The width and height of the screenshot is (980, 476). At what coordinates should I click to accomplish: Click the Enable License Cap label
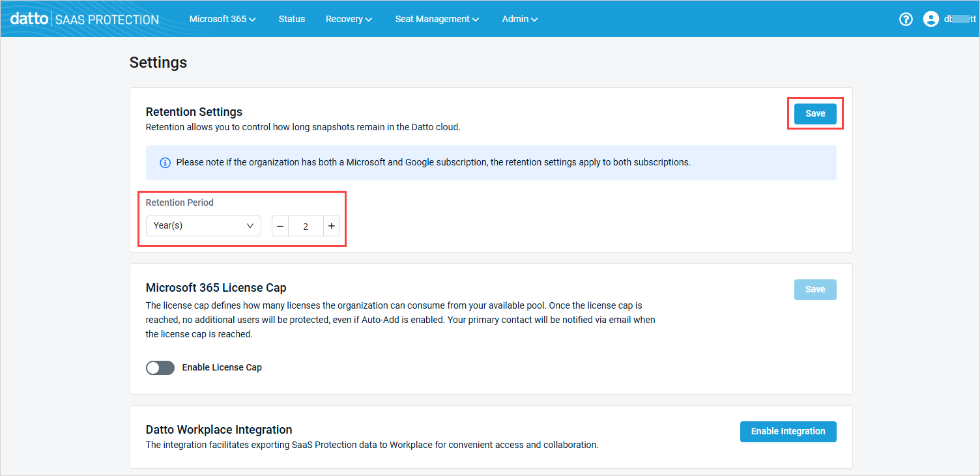(x=222, y=368)
